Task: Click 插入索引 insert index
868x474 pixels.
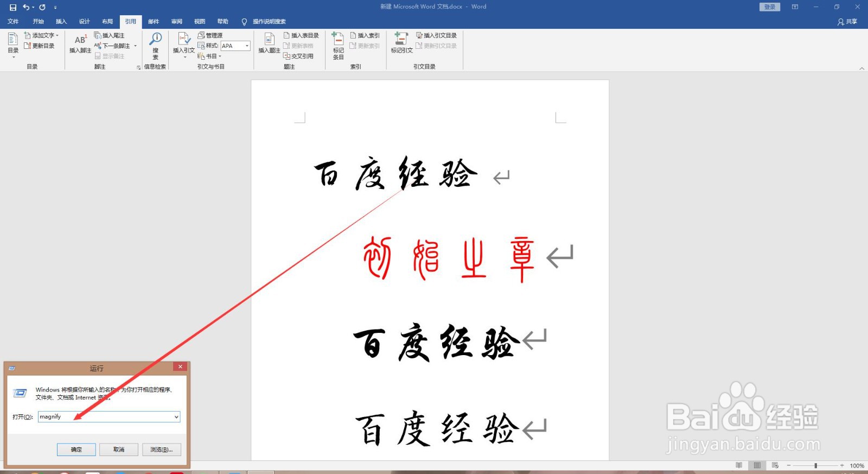Action: coord(365,35)
